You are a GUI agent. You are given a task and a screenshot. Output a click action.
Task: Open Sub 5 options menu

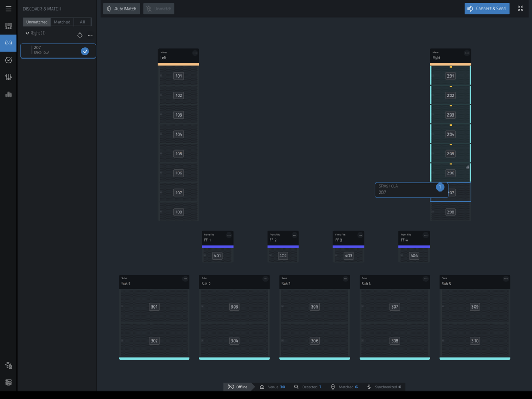(505, 279)
